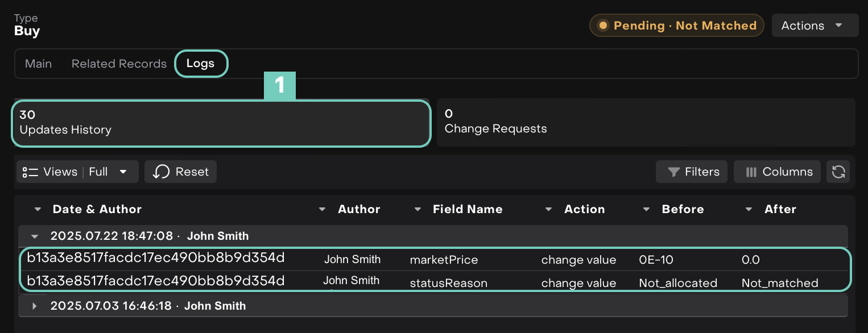Reset the log table view

point(180,172)
